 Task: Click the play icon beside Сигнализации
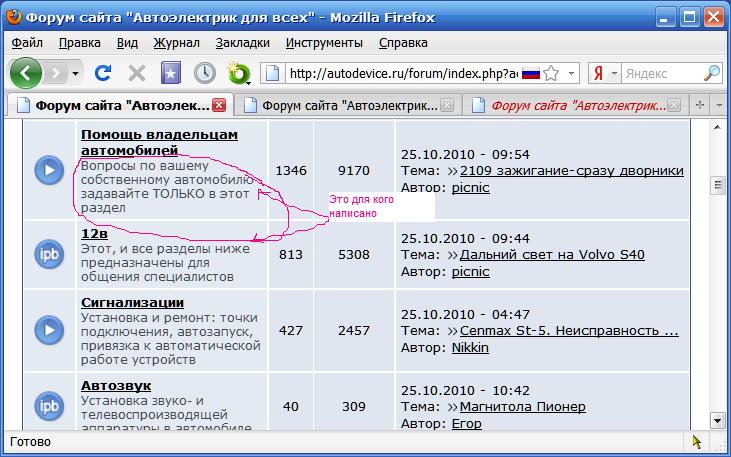click(x=49, y=330)
